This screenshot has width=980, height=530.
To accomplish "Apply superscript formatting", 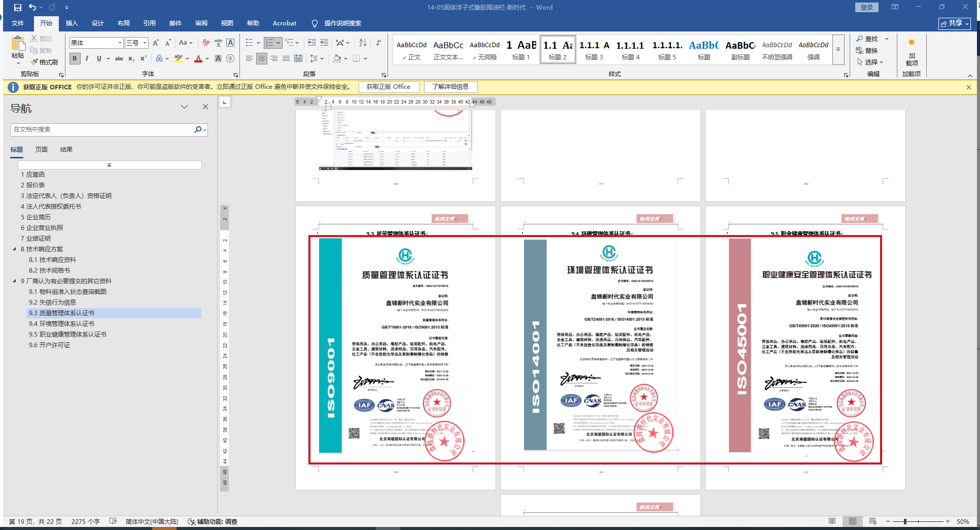I will click(x=144, y=59).
